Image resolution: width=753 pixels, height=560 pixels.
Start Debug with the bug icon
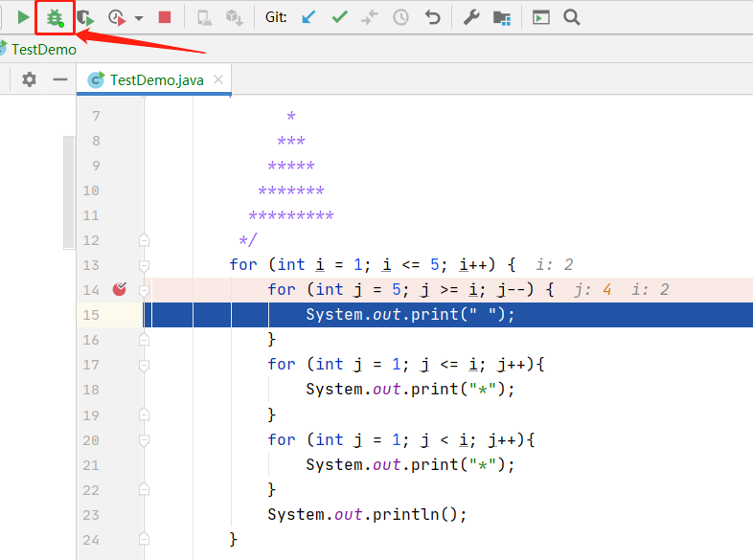(x=55, y=18)
